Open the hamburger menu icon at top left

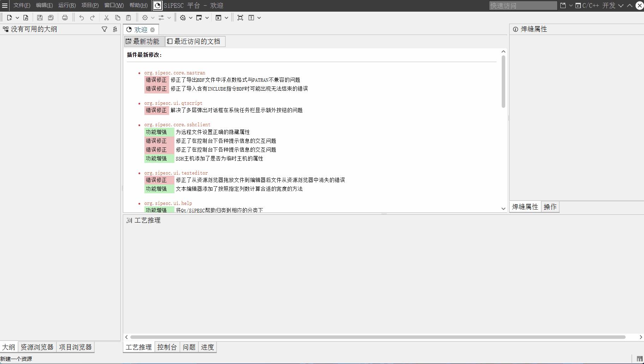click(x=5, y=6)
